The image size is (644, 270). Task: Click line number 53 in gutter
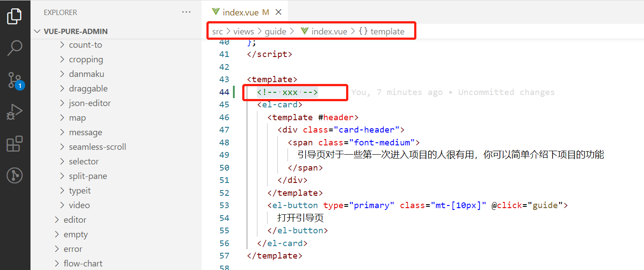pos(224,205)
